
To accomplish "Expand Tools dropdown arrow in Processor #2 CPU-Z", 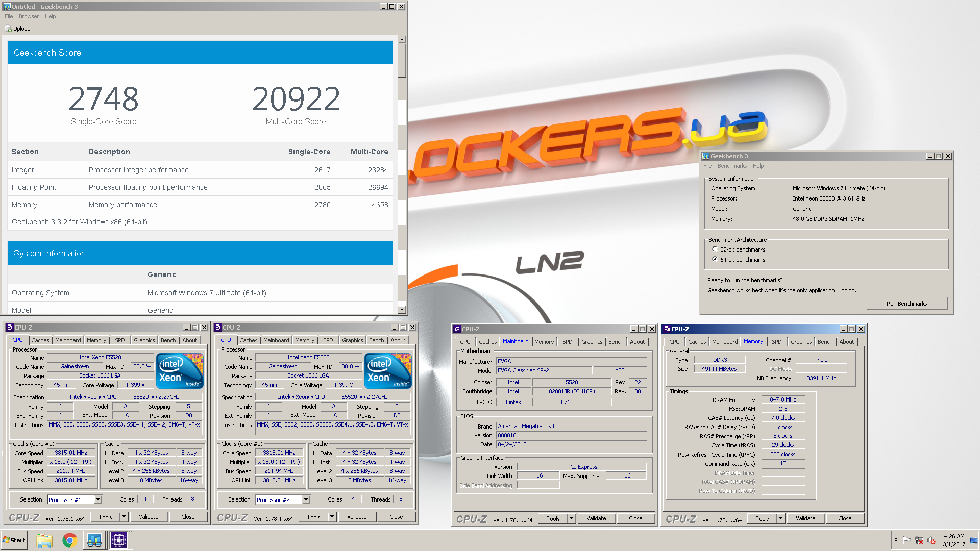I will (332, 517).
